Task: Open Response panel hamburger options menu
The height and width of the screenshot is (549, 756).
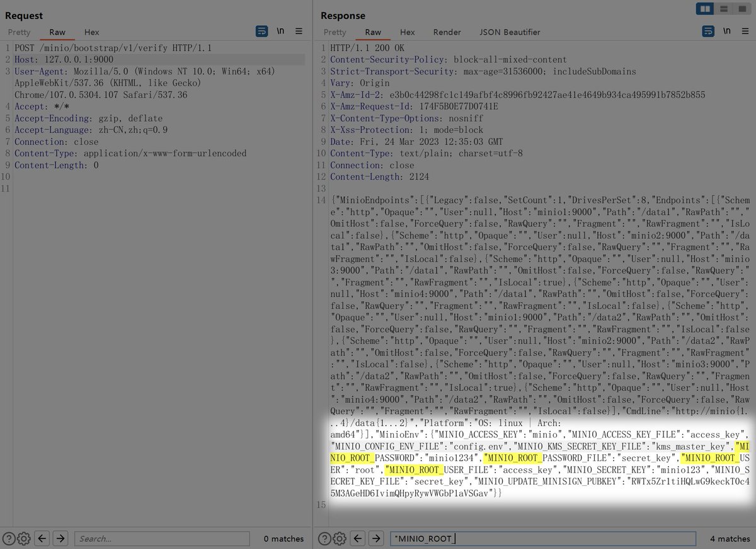Action: coord(745,31)
